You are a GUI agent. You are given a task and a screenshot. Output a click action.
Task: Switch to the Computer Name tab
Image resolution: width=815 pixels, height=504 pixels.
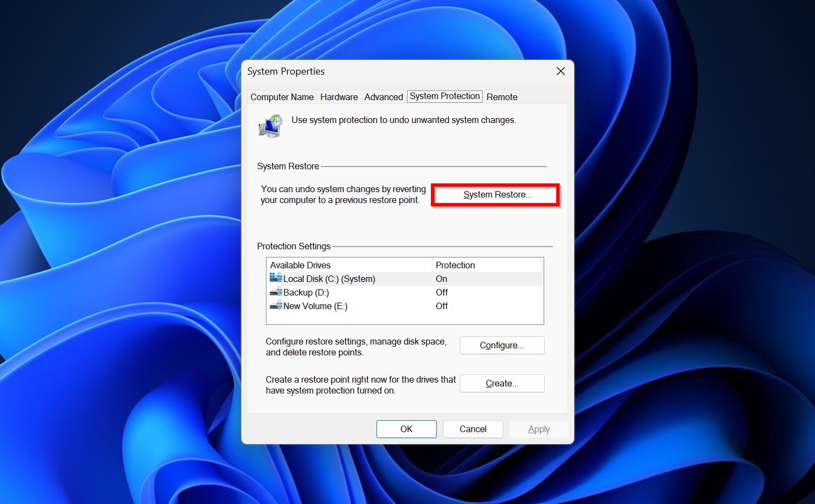(282, 97)
